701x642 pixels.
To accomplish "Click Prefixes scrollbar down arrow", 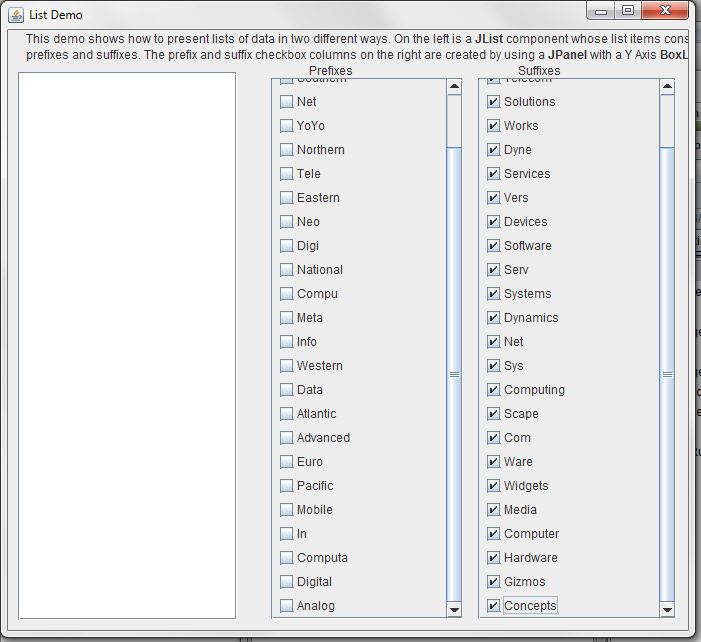I will click(454, 609).
